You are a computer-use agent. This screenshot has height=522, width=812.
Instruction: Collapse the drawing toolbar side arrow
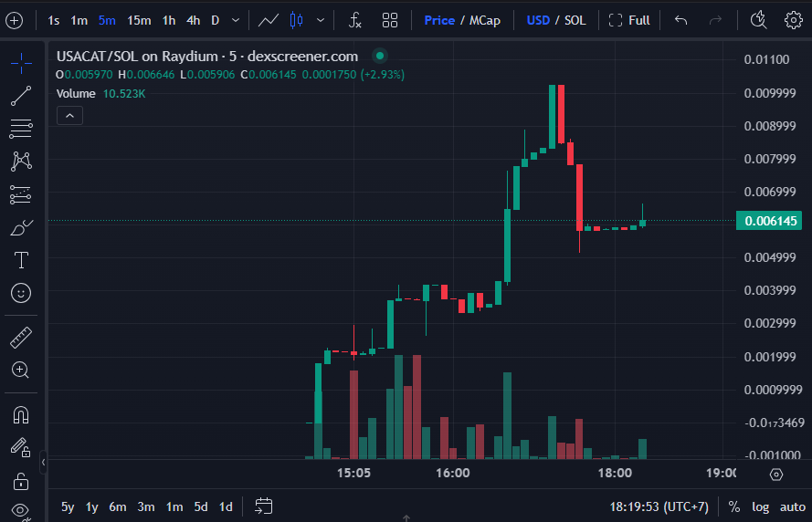pyautogui.click(x=44, y=462)
